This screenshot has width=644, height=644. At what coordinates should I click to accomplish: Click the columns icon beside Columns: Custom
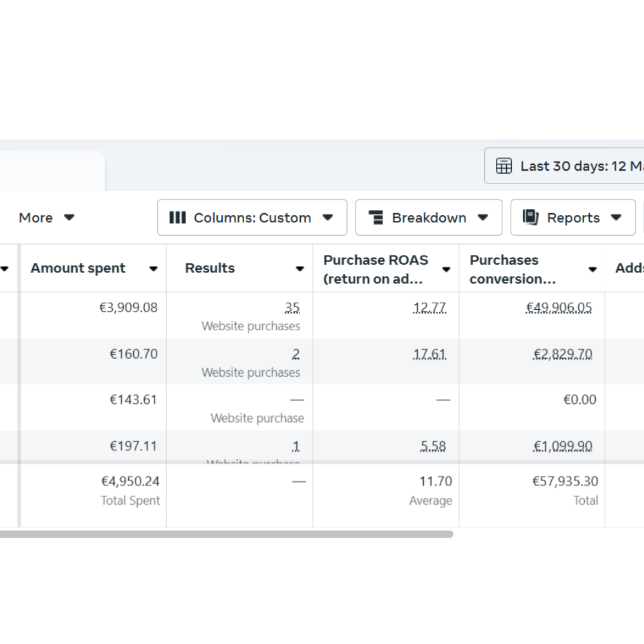point(178,218)
